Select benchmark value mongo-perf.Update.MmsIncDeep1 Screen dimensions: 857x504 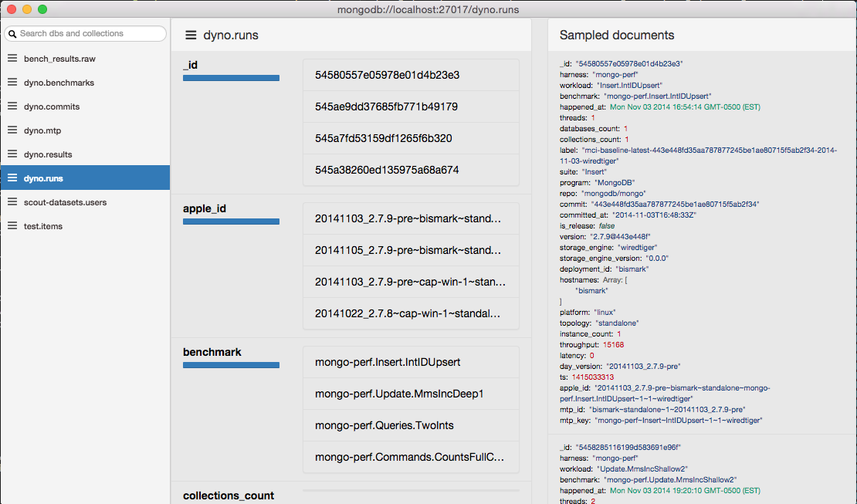pos(398,394)
